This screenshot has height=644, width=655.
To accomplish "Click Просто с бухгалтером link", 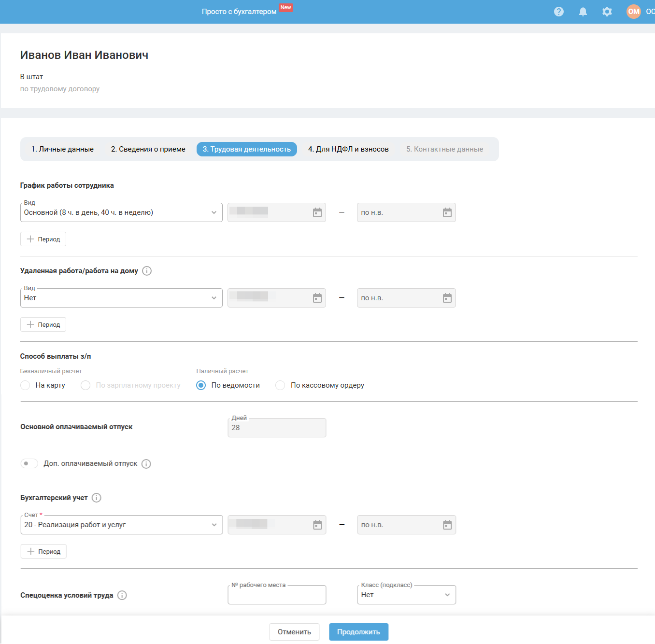I will point(239,12).
